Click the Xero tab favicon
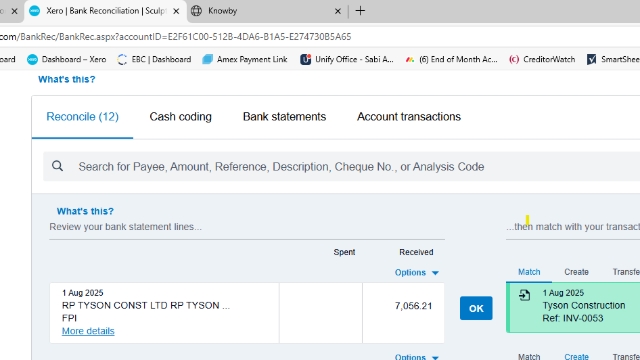The height and width of the screenshot is (360, 640). pyautogui.click(x=35, y=11)
